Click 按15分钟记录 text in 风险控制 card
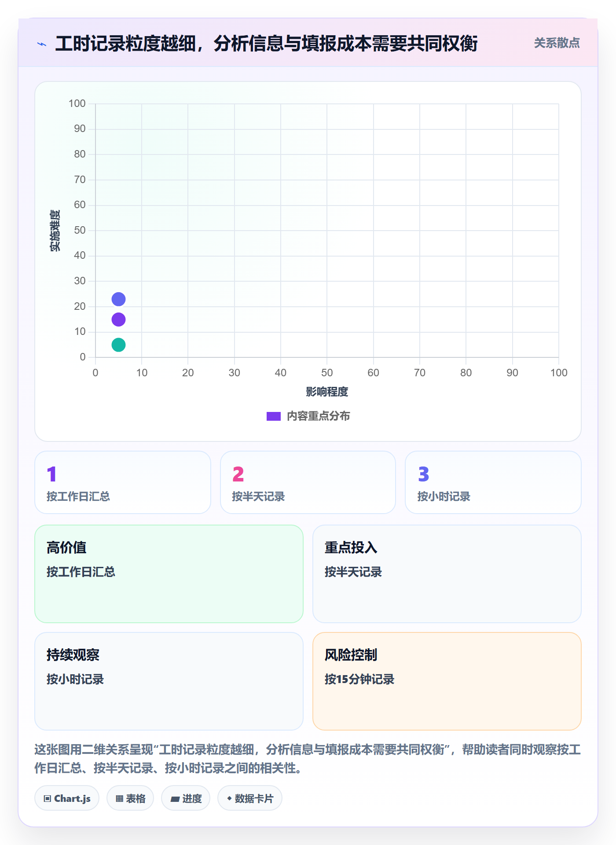The image size is (616, 845). tap(359, 679)
